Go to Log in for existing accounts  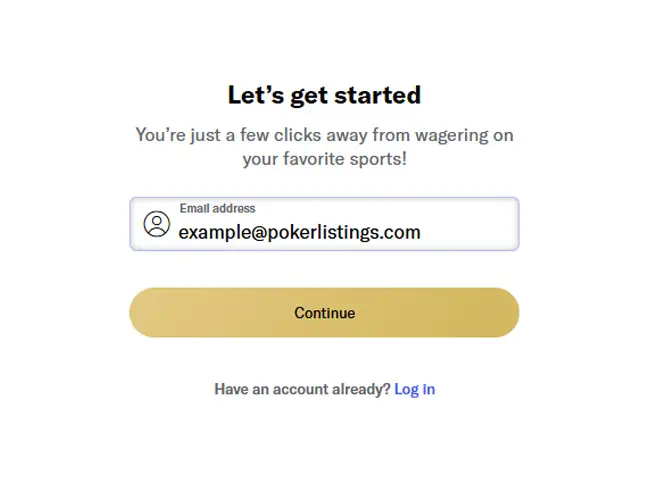(414, 389)
